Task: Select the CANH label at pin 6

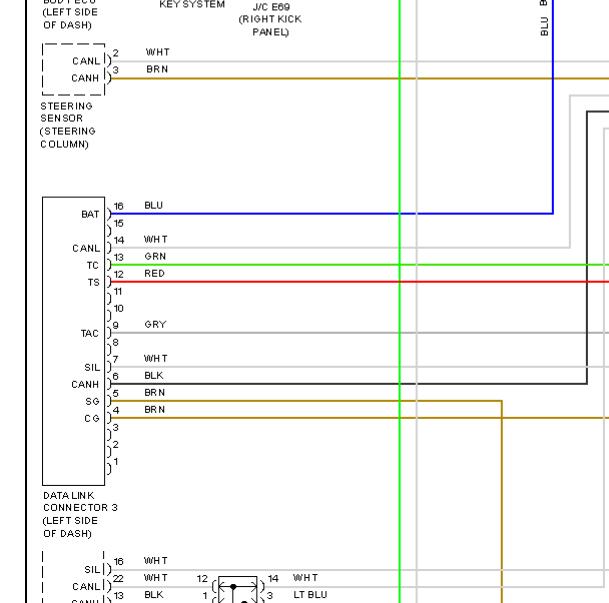Action: click(x=85, y=385)
